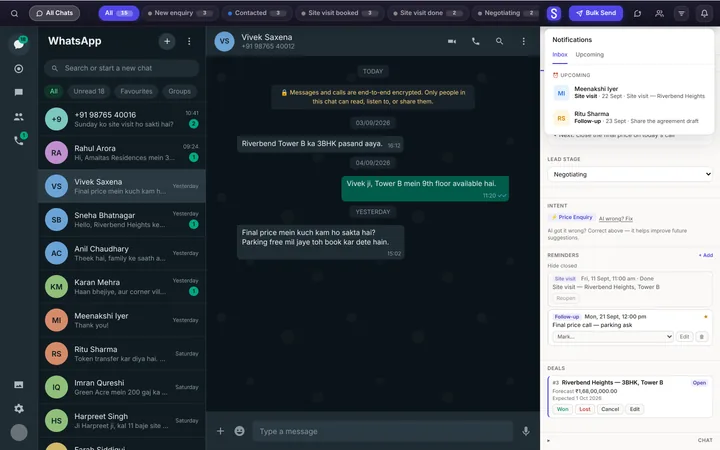This screenshot has width=720, height=450.
Task: Select the All chat filter chip
Action: point(54,91)
